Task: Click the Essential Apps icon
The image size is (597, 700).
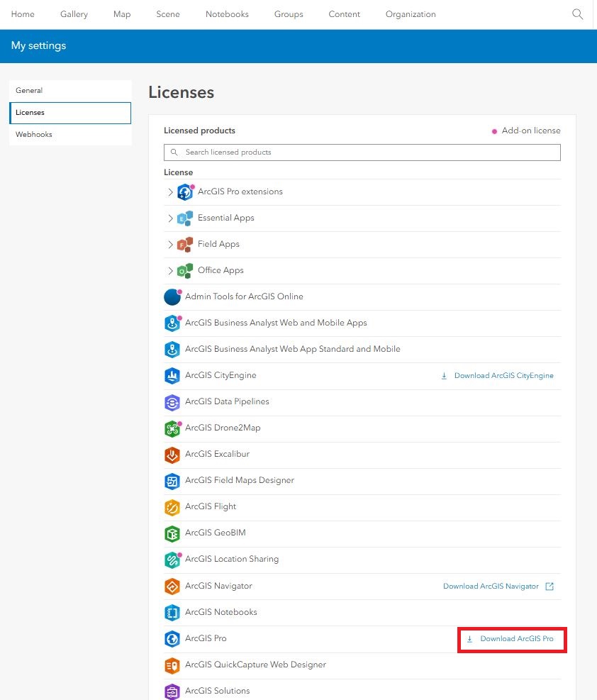Action: point(185,218)
